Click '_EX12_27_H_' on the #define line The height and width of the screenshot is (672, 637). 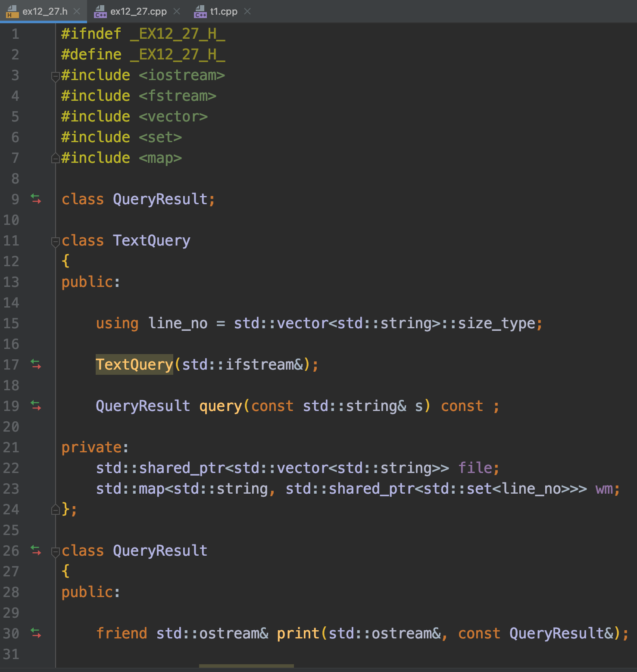(178, 55)
